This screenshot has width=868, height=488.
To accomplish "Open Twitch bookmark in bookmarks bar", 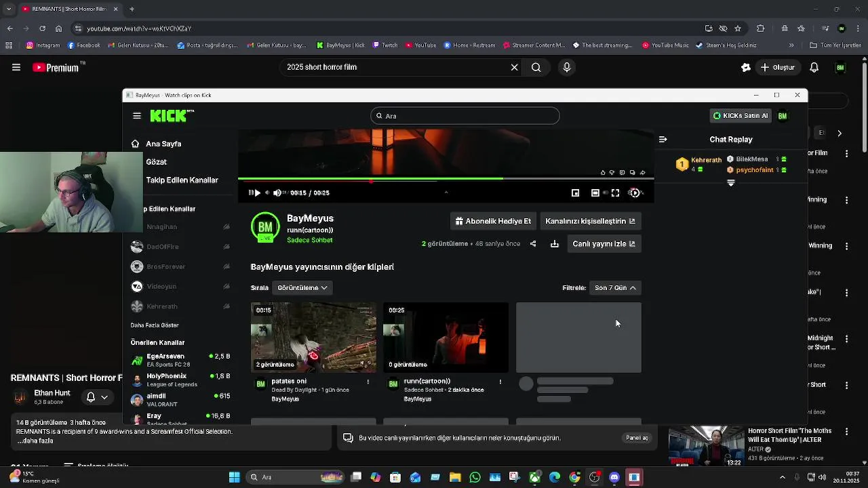I will click(384, 45).
